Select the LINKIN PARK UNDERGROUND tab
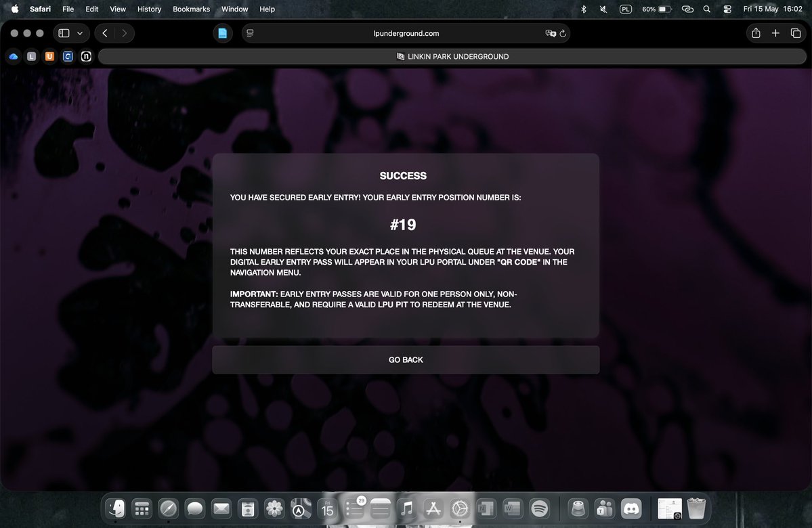 (452, 56)
